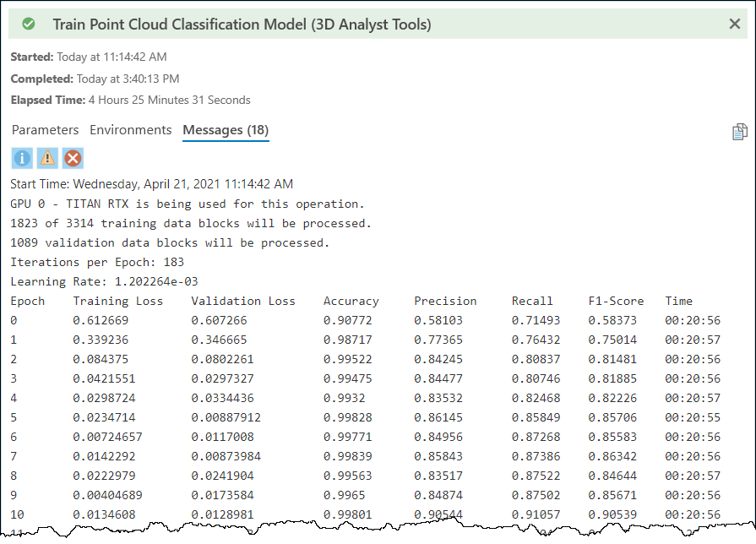The height and width of the screenshot is (544, 756).
Task: Switch to the Parameters tab
Action: [45, 130]
